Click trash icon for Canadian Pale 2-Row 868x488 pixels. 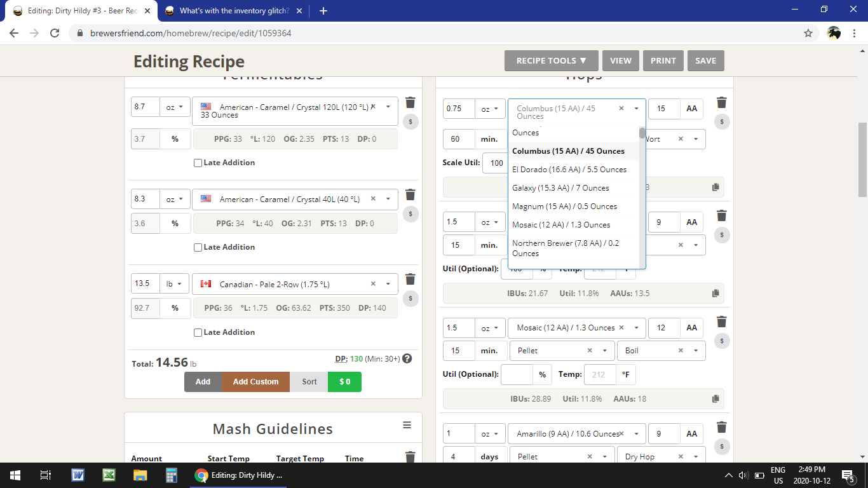[x=410, y=279]
